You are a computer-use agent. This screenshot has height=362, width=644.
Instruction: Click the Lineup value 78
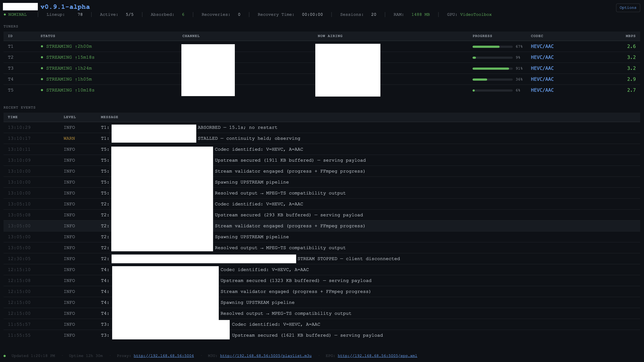click(80, 14)
